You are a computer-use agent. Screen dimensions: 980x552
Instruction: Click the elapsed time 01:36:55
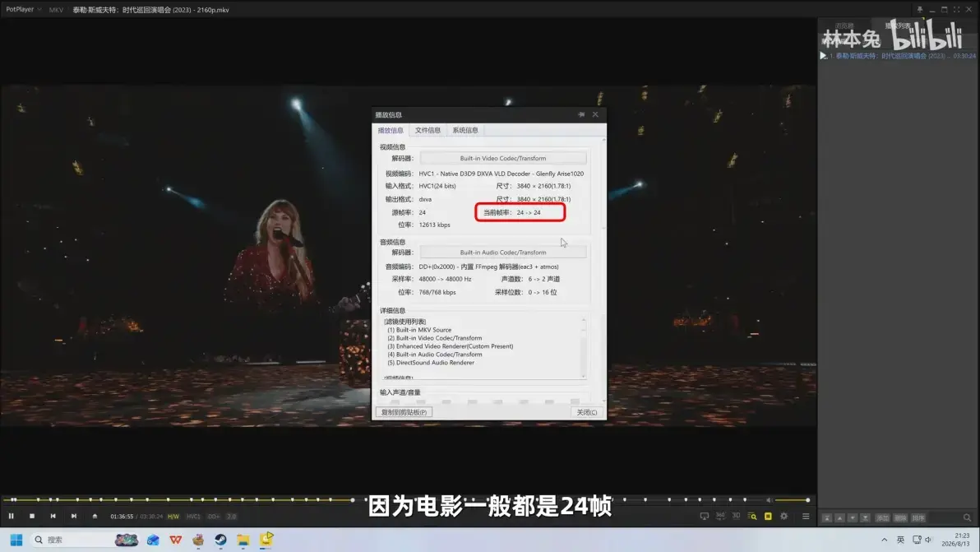[122, 517]
